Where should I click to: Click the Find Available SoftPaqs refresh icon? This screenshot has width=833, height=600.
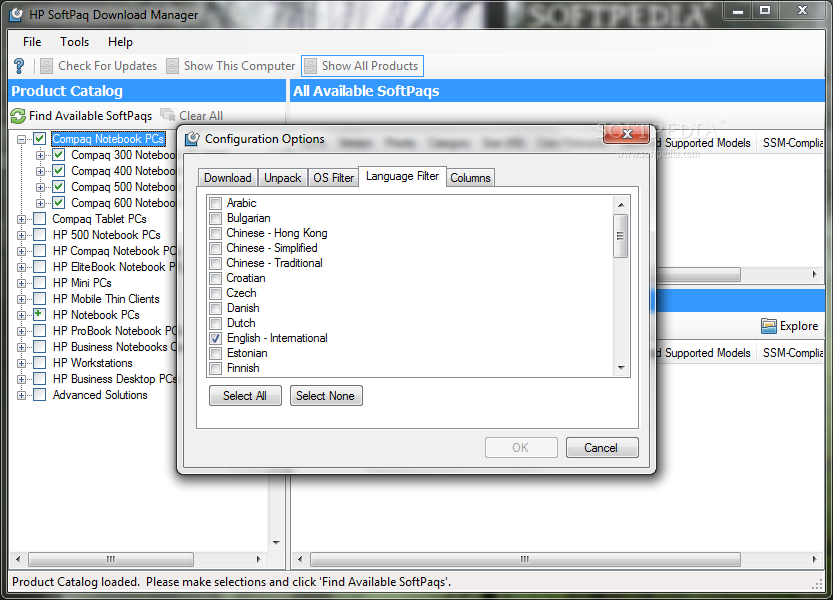[x=18, y=116]
